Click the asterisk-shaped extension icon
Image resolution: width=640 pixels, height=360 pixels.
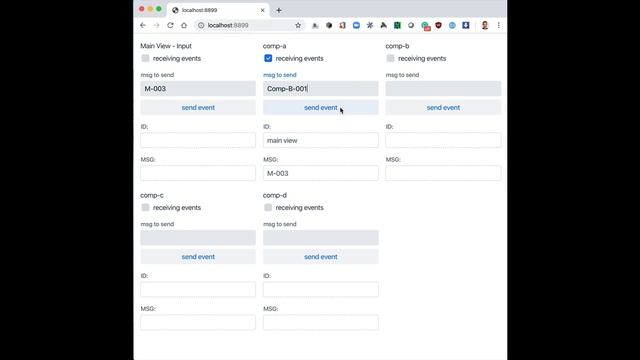pos(370,25)
